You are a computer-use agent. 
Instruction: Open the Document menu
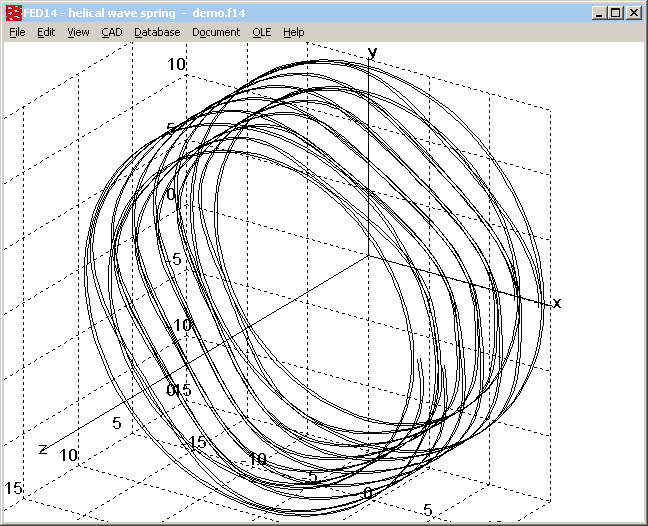coord(216,32)
